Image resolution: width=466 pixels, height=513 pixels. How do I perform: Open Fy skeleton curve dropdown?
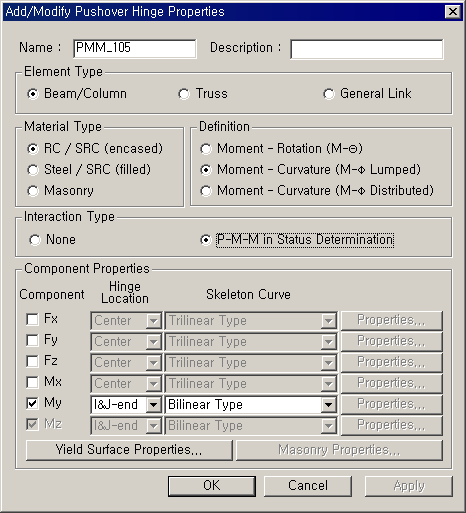pyautogui.click(x=328, y=342)
